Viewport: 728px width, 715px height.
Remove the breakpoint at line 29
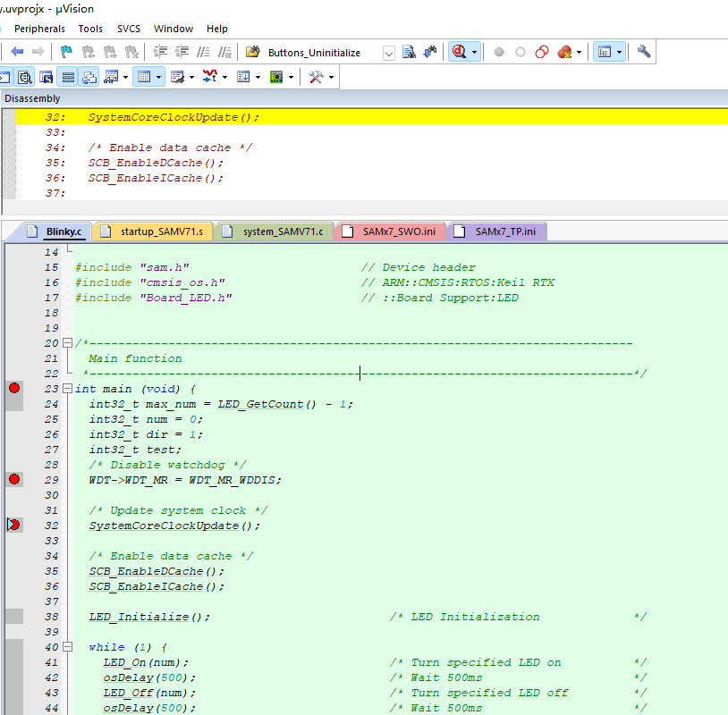pyautogui.click(x=14, y=480)
